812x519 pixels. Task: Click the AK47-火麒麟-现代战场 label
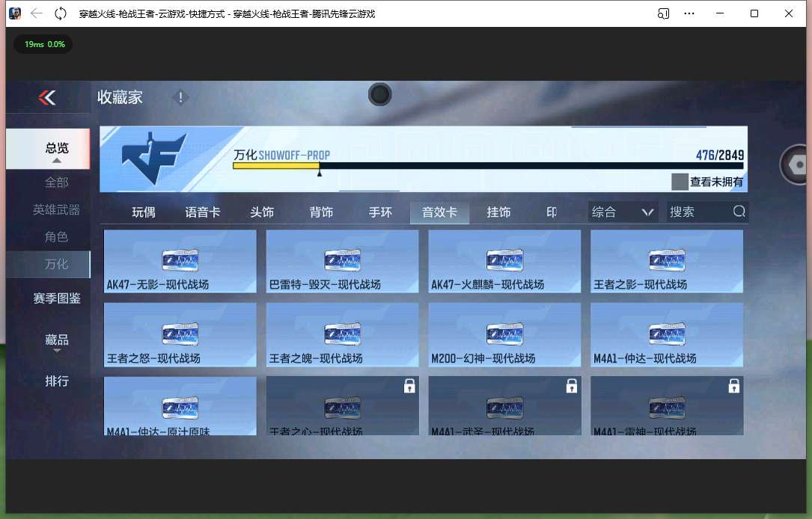pos(488,285)
